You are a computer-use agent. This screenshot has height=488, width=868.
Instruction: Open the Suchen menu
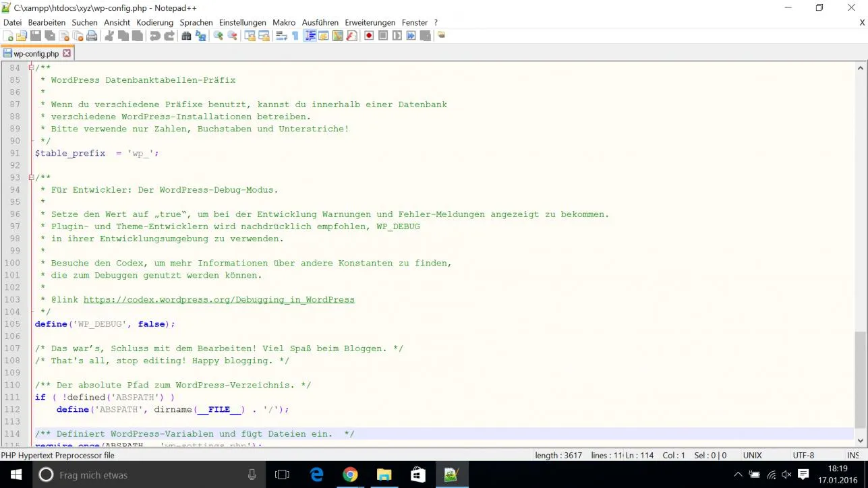pyautogui.click(x=84, y=22)
